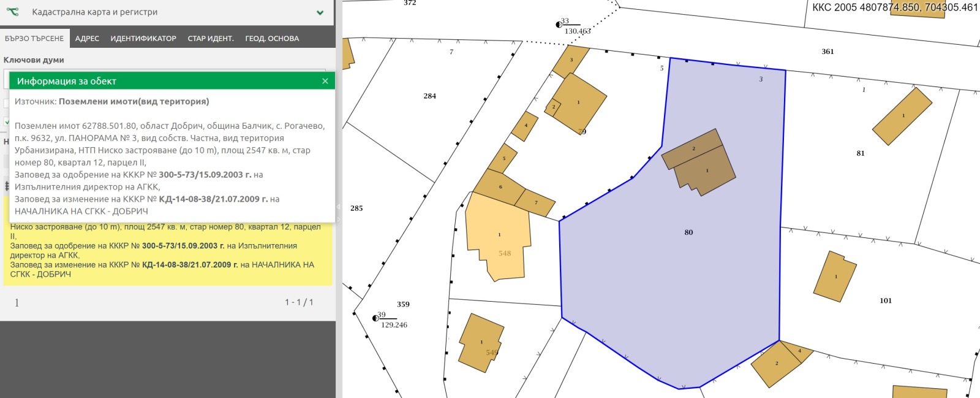Click the cadastral map icon in panel header
The height and width of the screenshot is (398, 980).
(x=13, y=12)
